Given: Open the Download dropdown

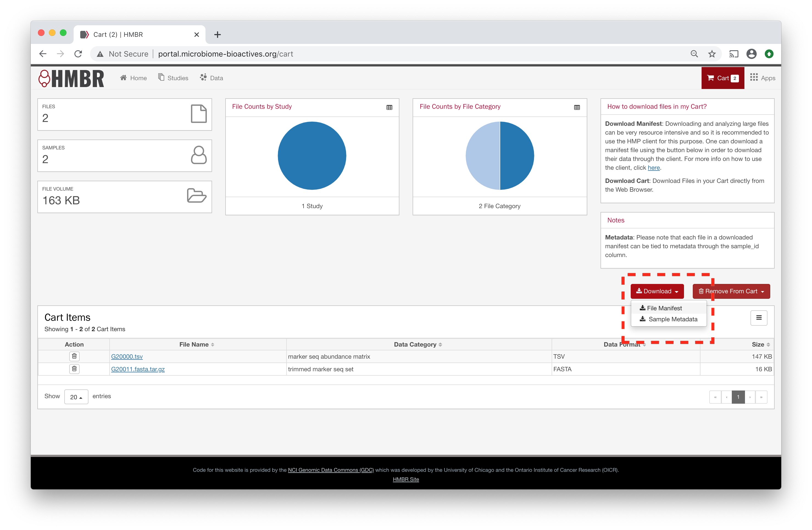Looking at the screenshot, I should [657, 291].
